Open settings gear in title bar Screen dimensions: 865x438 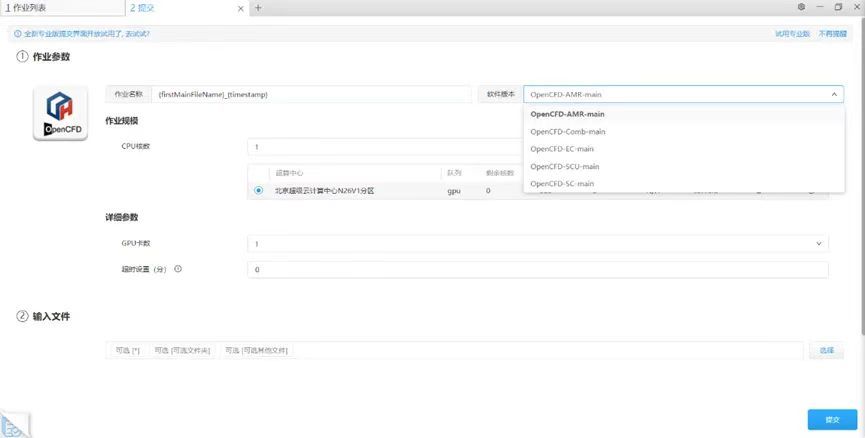pyautogui.click(x=801, y=7)
